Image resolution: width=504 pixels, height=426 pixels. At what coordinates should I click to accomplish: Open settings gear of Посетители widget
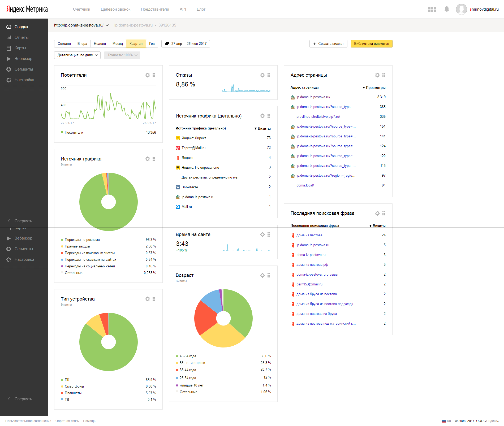[x=148, y=75]
